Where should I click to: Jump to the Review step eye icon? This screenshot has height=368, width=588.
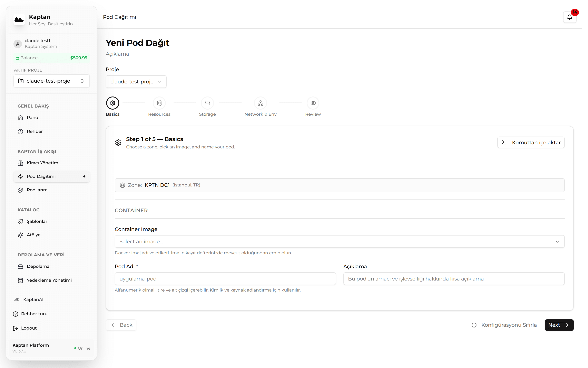pos(313,103)
